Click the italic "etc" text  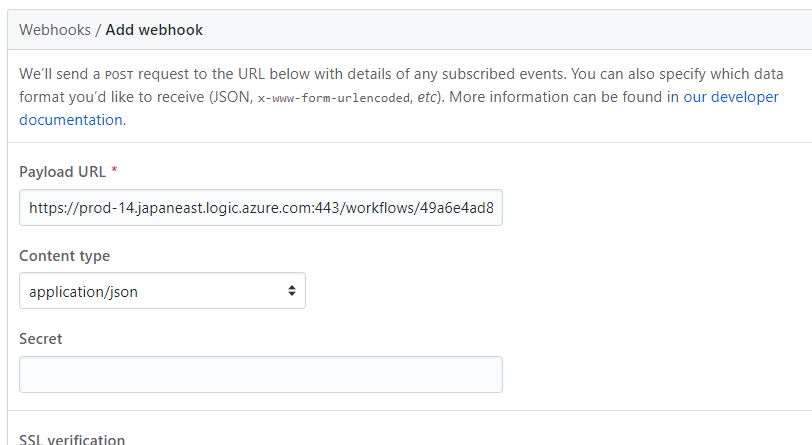(428, 97)
